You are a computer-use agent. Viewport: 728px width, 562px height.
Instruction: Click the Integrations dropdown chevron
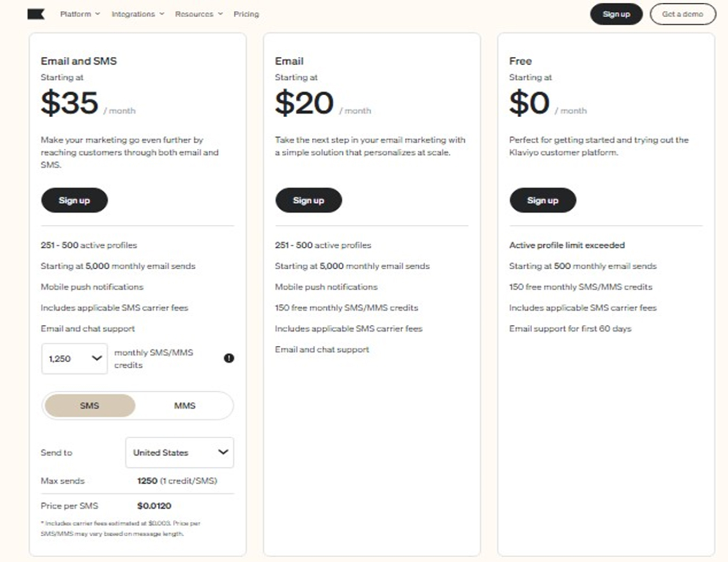click(x=162, y=14)
